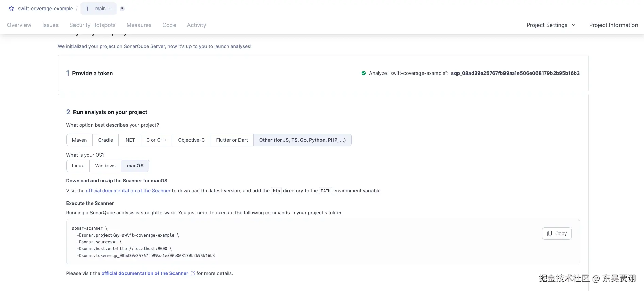Image resolution: width=644 pixels, height=291 pixels.
Task: Expand the Project Settings menu
Action: (550, 25)
